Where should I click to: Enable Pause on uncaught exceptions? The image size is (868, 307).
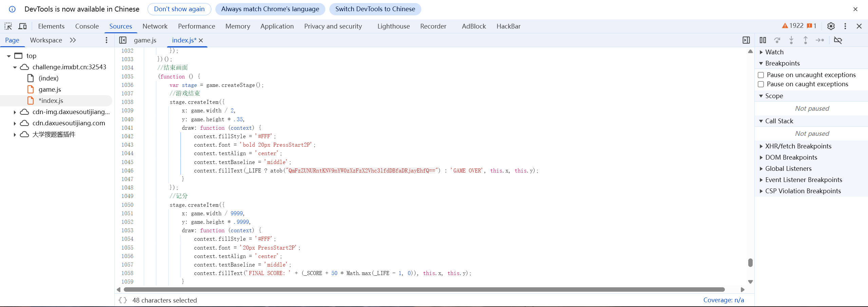click(x=761, y=75)
